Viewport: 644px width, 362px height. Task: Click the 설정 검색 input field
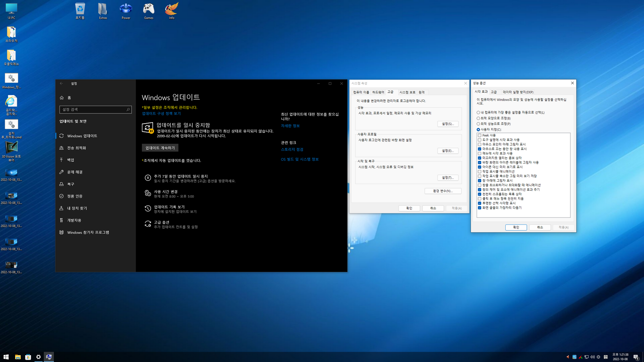click(x=95, y=110)
